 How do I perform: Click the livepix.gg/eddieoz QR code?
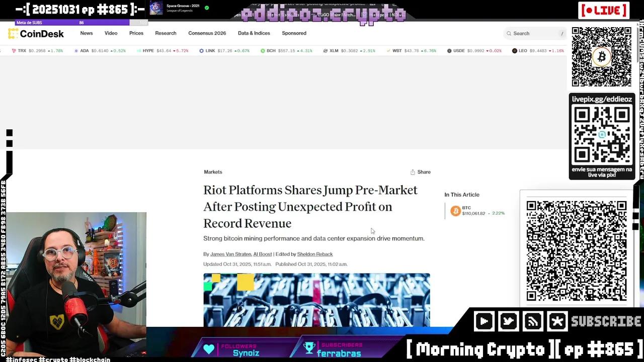pyautogui.click(x=602, y=135)
